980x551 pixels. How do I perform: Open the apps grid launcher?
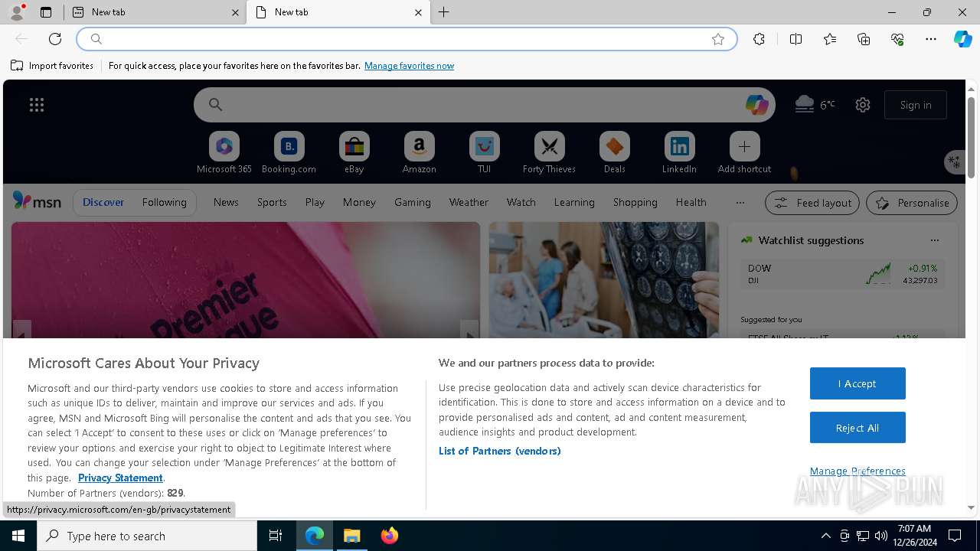click(37, 105)
